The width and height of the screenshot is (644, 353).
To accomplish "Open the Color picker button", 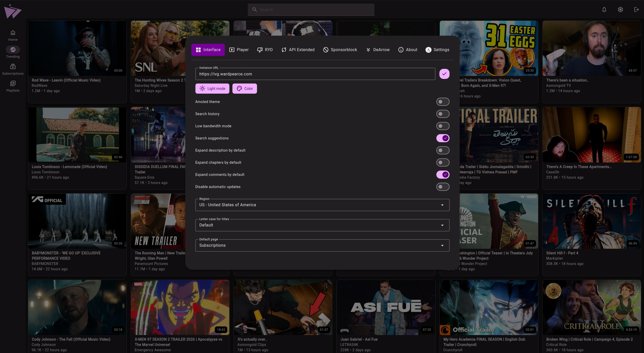I will 244,88.
